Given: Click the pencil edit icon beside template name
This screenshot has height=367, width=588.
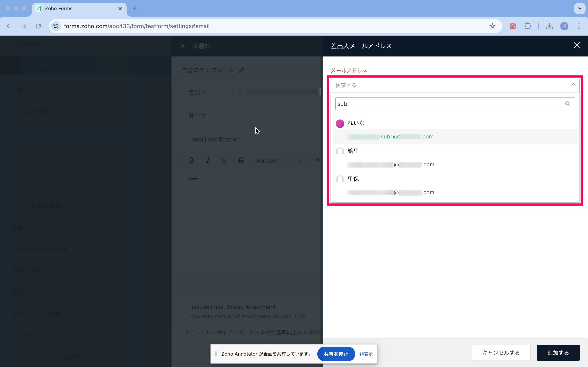Looking at the screenshot, I should coord(242,70).
